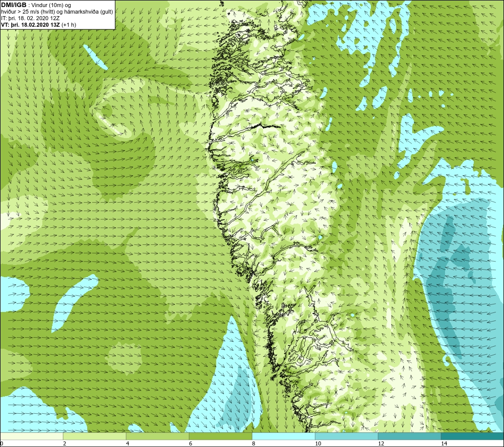Click the palest 0–2 m/s color scale segment
The image size is (504, 447).
32,436
